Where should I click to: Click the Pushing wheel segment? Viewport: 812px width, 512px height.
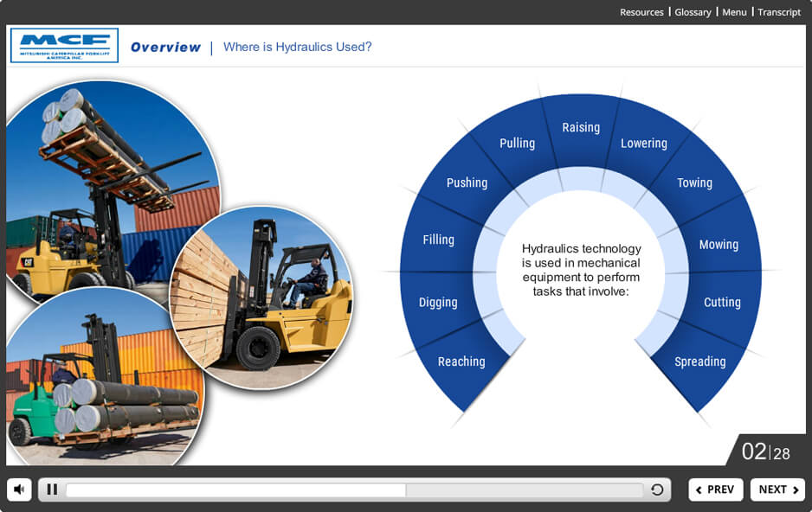(x=467, y=183)
